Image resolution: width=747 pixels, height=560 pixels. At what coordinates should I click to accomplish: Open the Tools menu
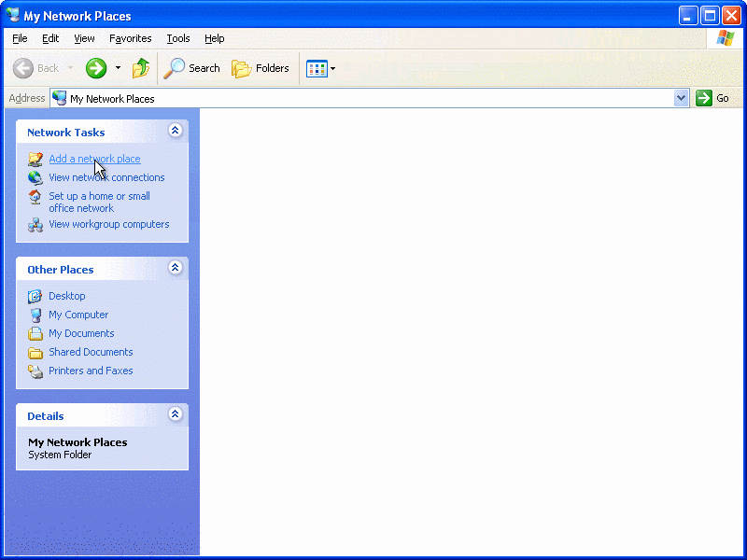pos(177,38)
